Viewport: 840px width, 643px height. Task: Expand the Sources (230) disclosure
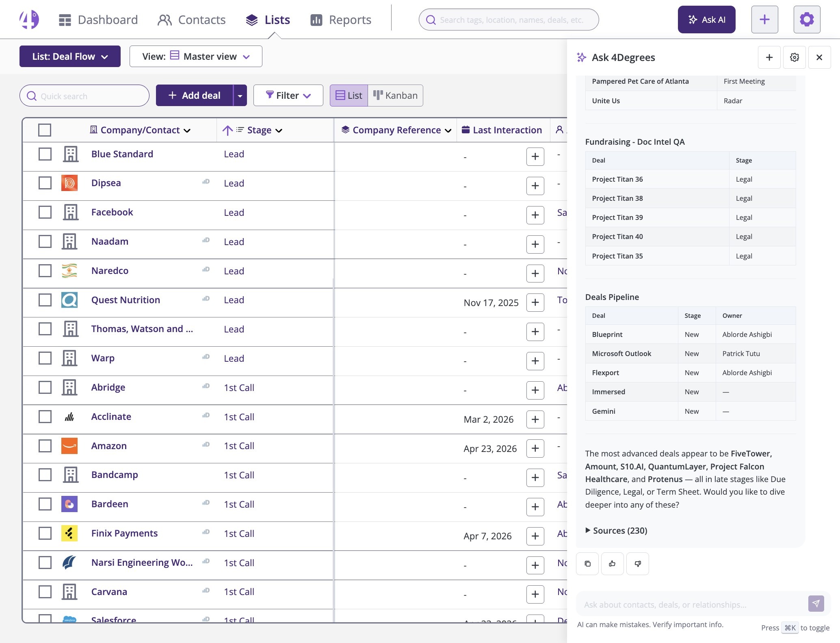[x=616, y=530]
